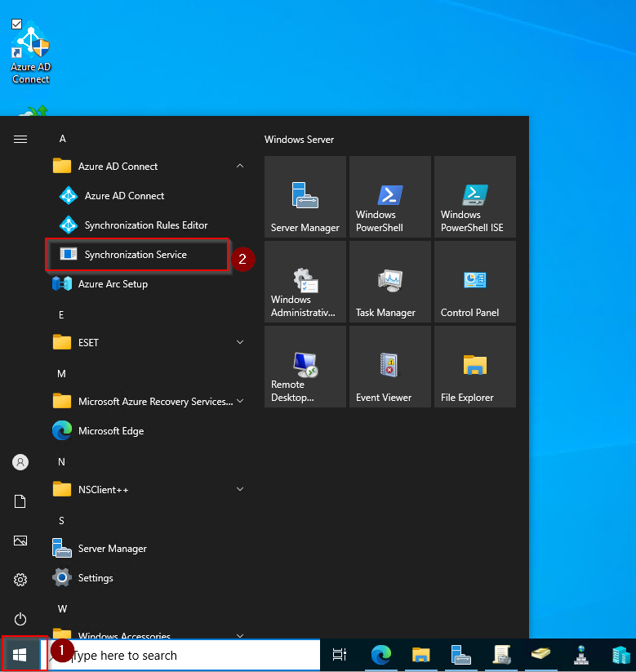Image resolution: width=636 pixels, height=672 pixels.
Task: Open Task View from the taskbar
Action: [340, 655]
